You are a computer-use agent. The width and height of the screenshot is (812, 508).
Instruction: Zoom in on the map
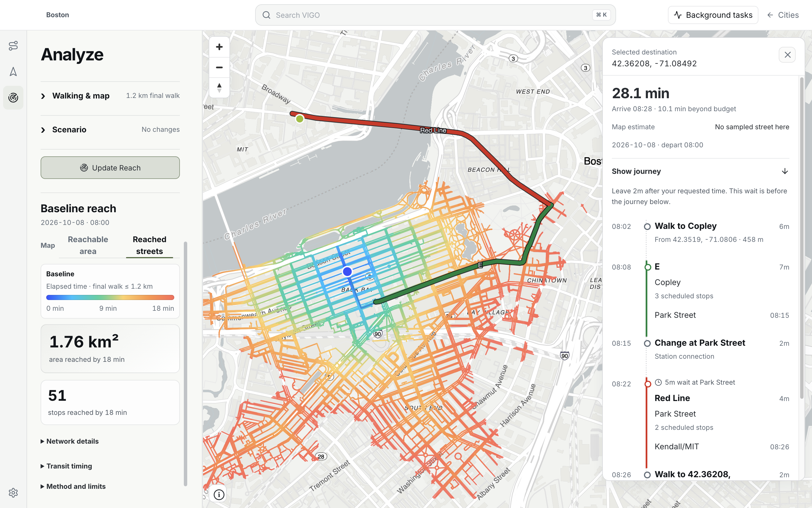[219, 47]
